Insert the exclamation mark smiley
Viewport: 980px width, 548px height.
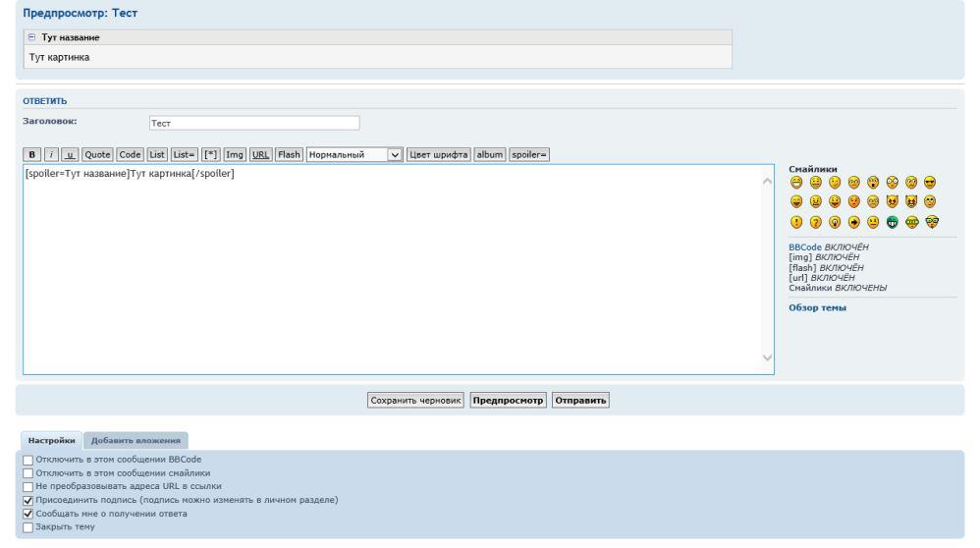coord(796,220)
